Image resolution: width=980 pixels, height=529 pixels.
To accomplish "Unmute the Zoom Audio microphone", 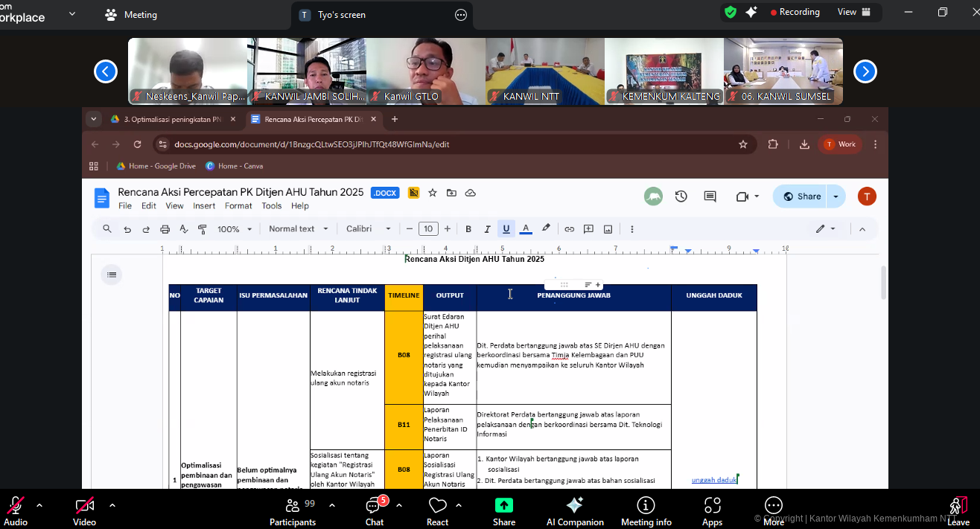I will coord(16,510).
